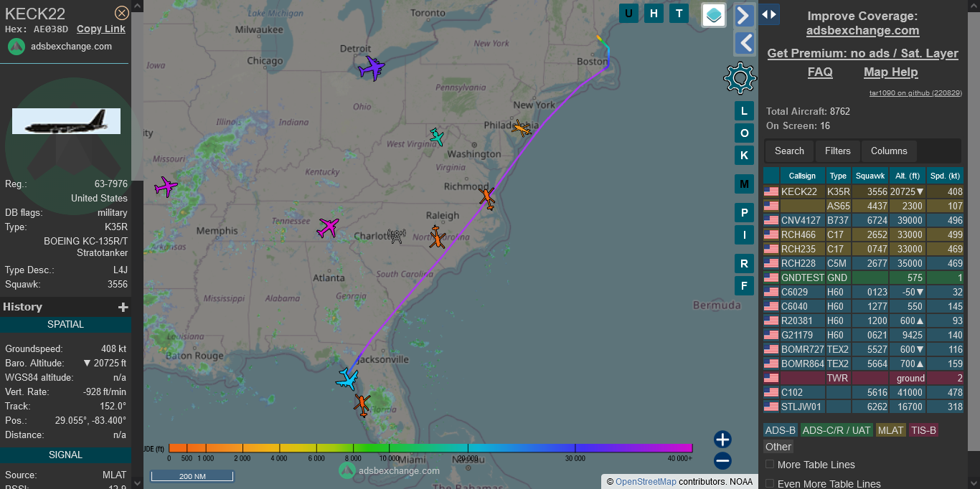
Task: Toggle the sidebar with the double-arrow button
Action: pyautogui.click(x=769, y=14)
